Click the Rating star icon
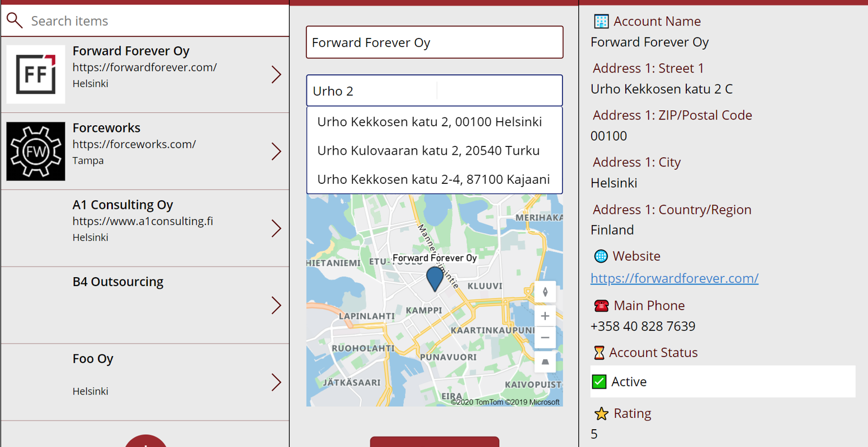The width and height of the screenshot is (868, 447). click(x=601, y=413)
